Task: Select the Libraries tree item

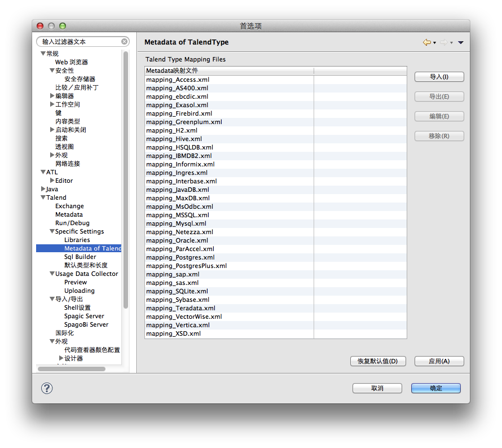Action: click(x=77, y=240)
